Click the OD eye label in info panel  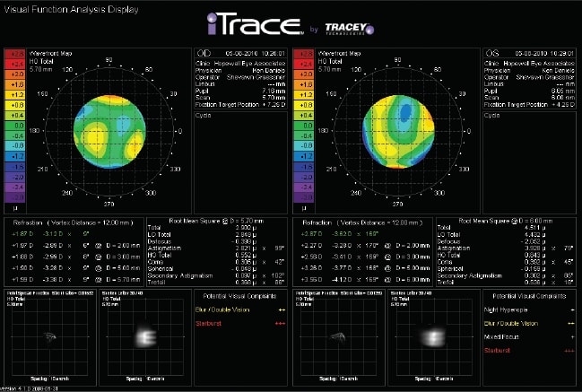coord(204,53)
